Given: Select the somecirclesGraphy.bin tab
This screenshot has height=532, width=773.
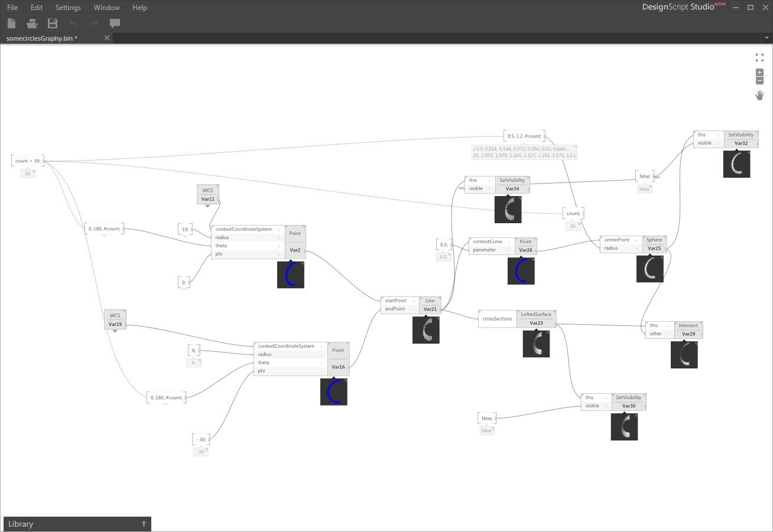Looking at the screenshot, I should point(42,38).
